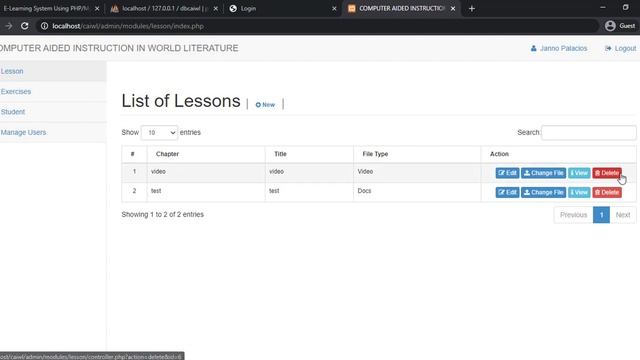This screenshot has height=360, width=640.
Task: Select the Computer Aided Instruction browser tab
Action: [401, 8]
